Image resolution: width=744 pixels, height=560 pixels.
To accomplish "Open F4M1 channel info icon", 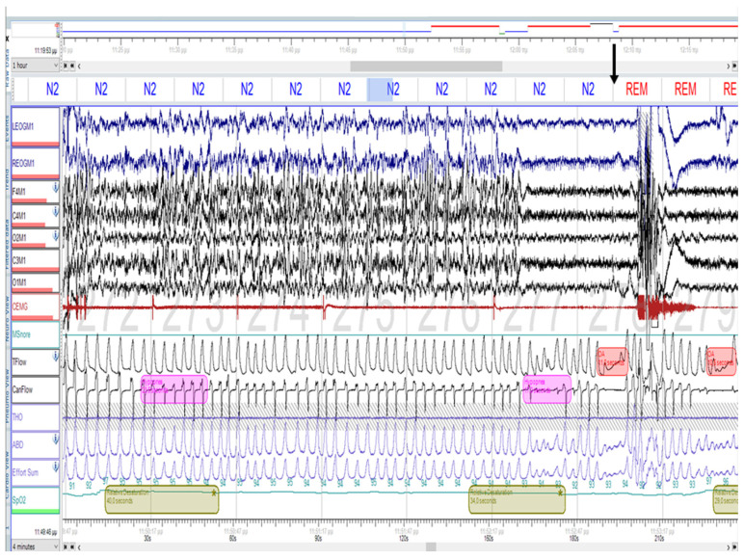I will (x=56, y=187).
